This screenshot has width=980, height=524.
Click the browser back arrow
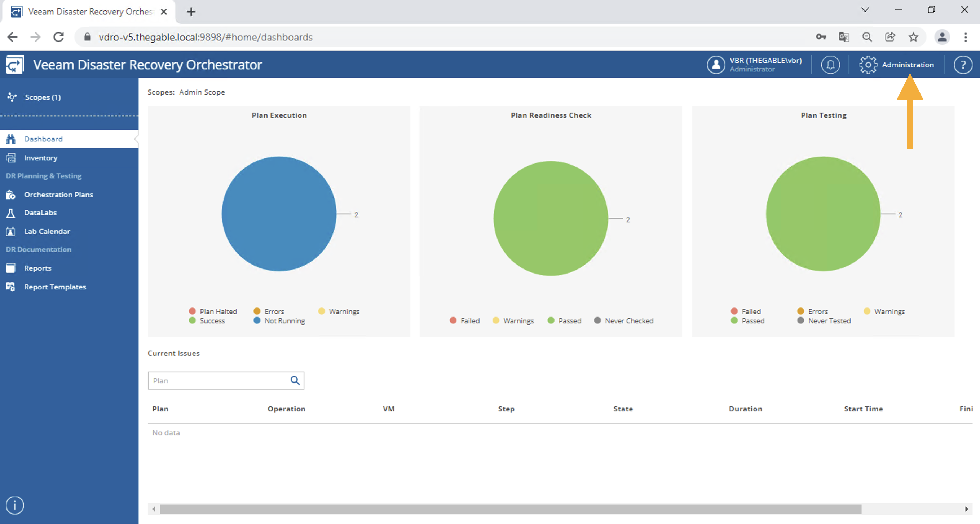pos(13,37)
